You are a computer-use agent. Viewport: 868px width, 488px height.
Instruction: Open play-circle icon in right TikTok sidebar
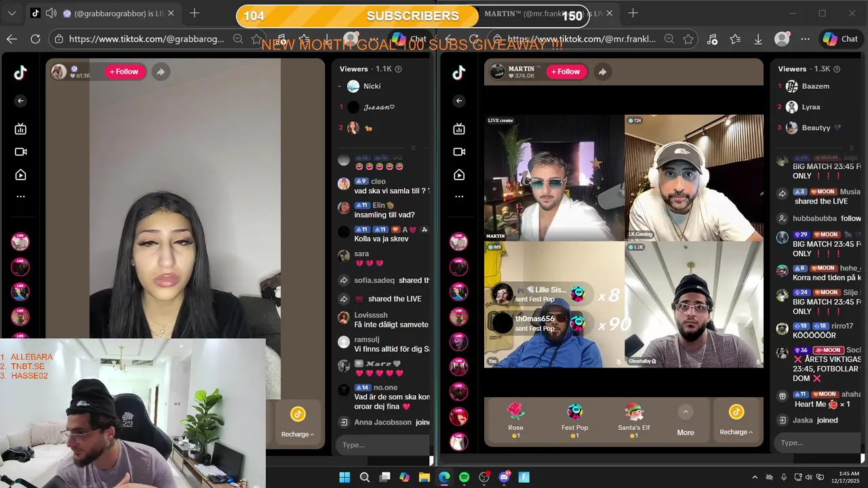point(459,175)
